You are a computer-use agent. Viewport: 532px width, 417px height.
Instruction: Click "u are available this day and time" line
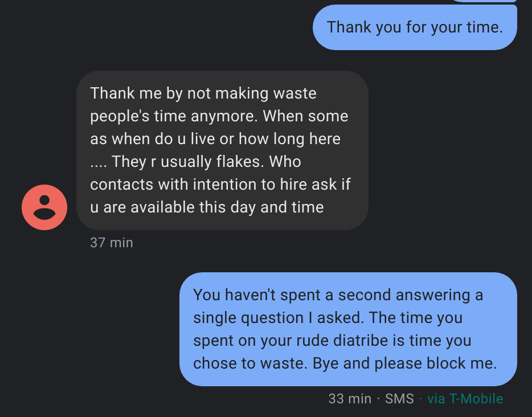207,207
